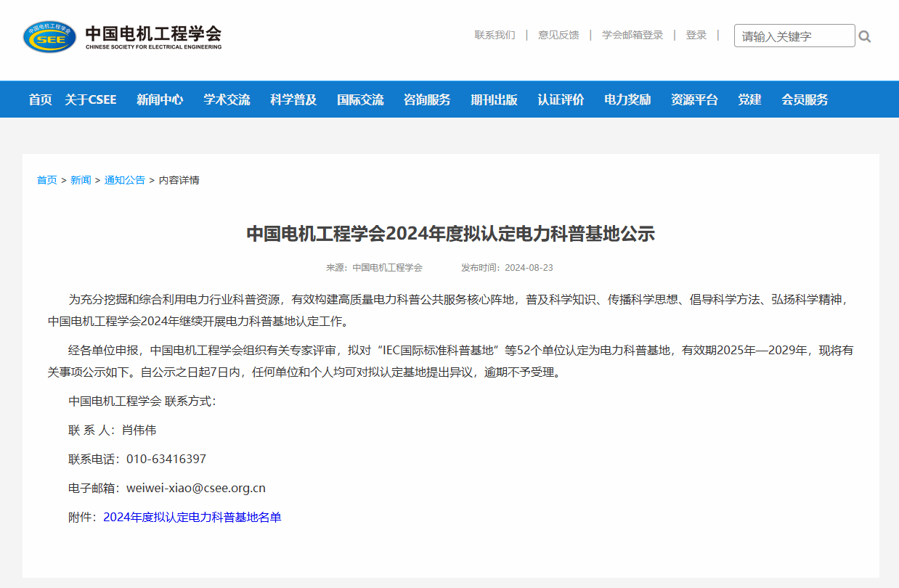Open the 国际交流 menu

coord(360,99)
